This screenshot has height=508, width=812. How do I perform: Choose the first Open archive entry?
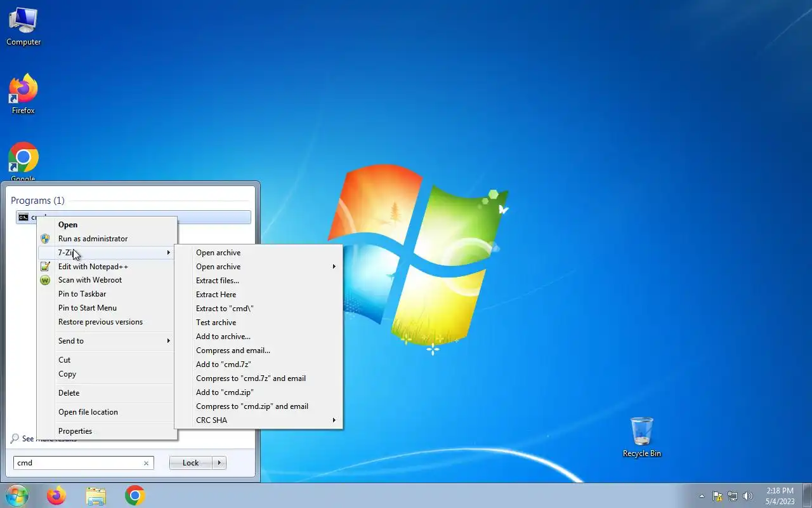pyautogui.click(x=258, y=253)
